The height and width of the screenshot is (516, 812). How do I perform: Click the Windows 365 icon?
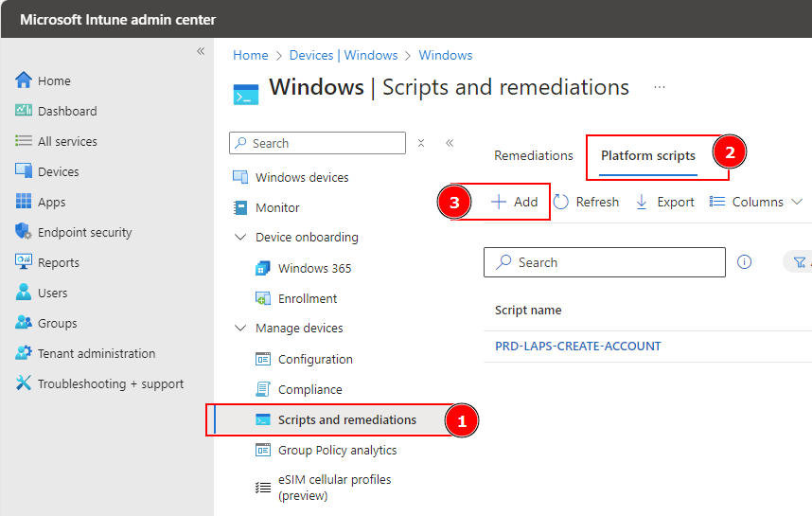[x=262, y=268]
